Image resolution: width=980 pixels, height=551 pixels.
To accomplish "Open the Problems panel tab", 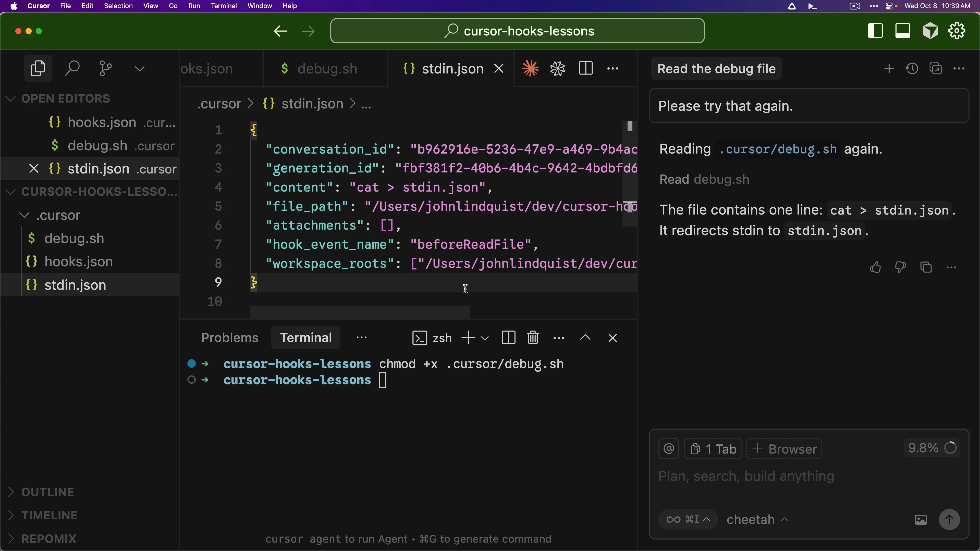I will tap(229, 338).
